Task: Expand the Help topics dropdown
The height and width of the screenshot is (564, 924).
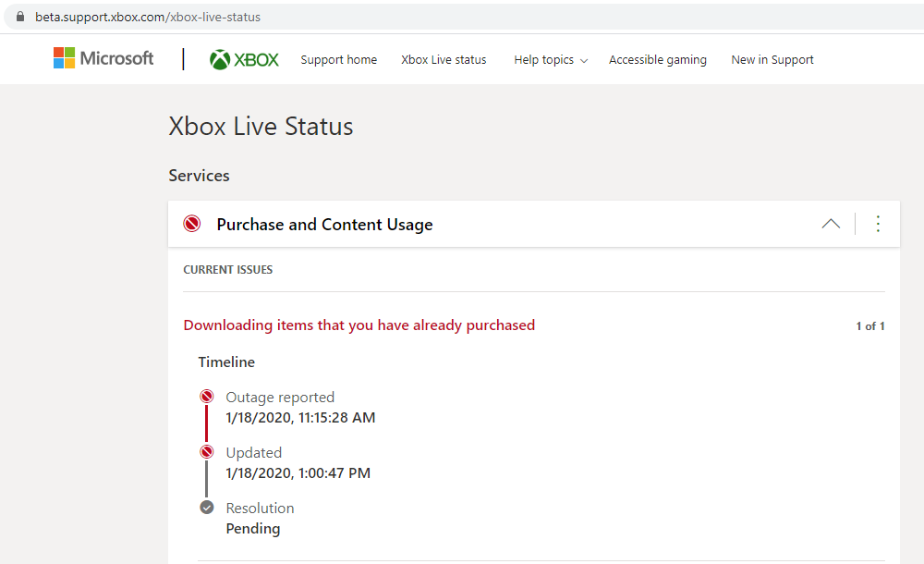Action: pyautogui.click(x=550, y=60)
